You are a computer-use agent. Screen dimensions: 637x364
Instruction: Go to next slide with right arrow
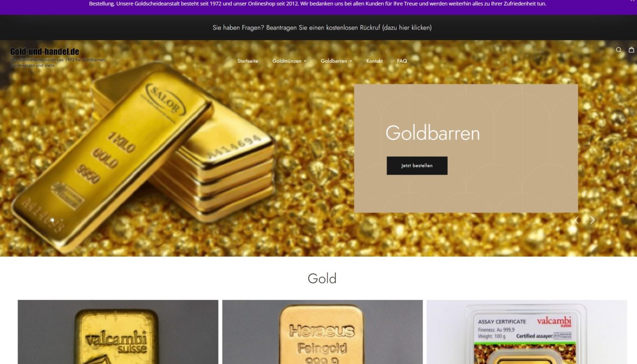[x=592, y=220]
